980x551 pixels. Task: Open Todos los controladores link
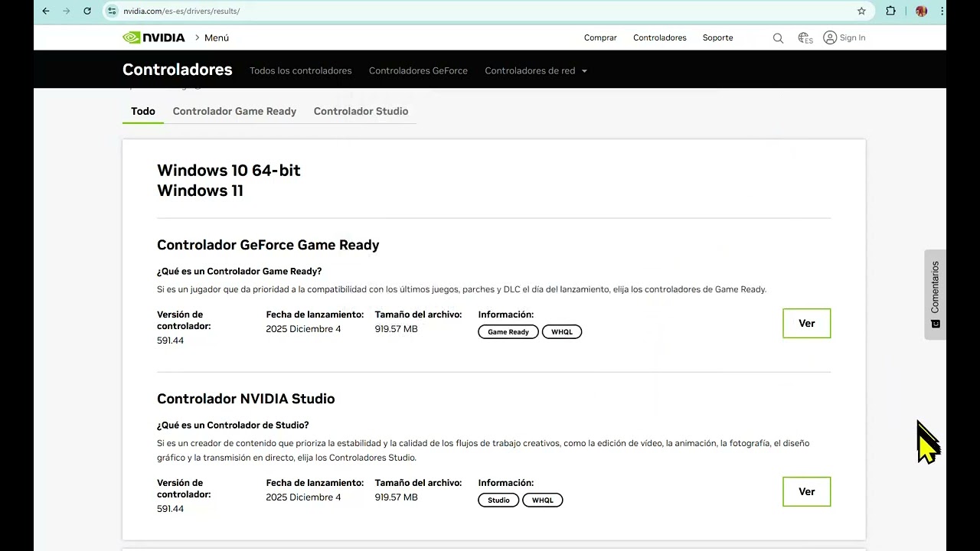(301, 70)
